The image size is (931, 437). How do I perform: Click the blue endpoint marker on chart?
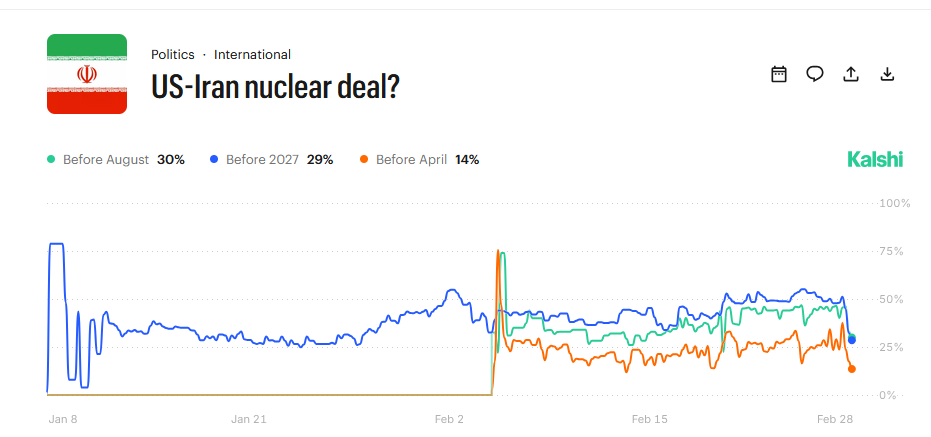(852, 340)
